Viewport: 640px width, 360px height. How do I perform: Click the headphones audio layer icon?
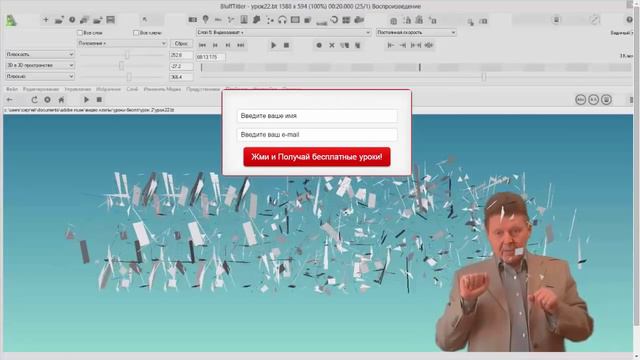coord(282,20)
